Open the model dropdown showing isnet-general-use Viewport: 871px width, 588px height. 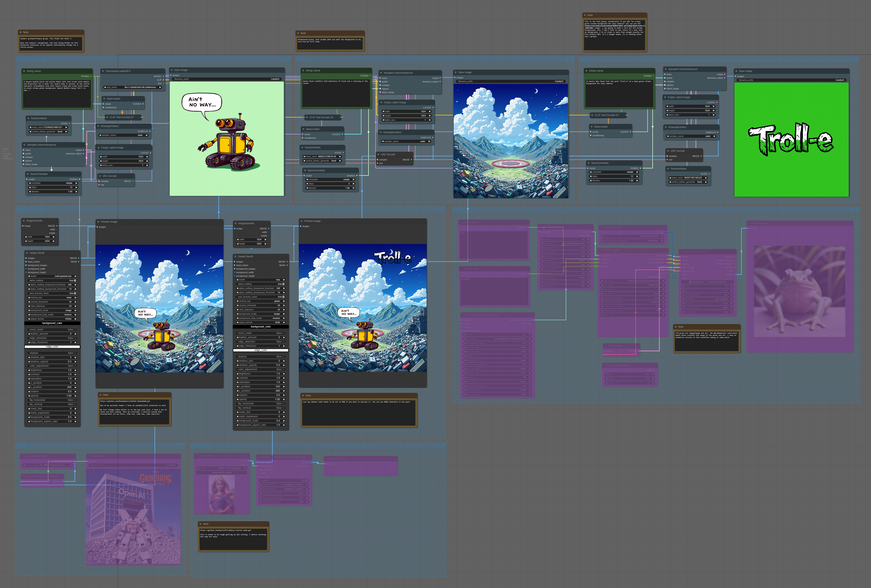tap(52, 276)
